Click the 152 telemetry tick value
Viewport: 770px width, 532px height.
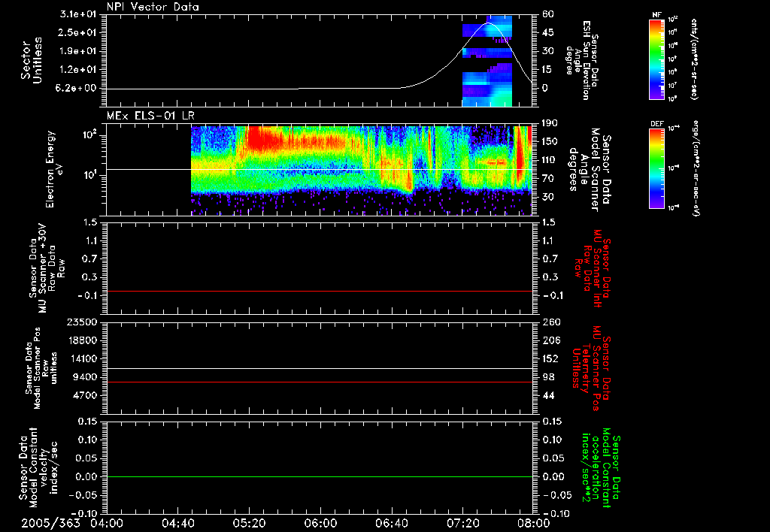tap(551, 358)
